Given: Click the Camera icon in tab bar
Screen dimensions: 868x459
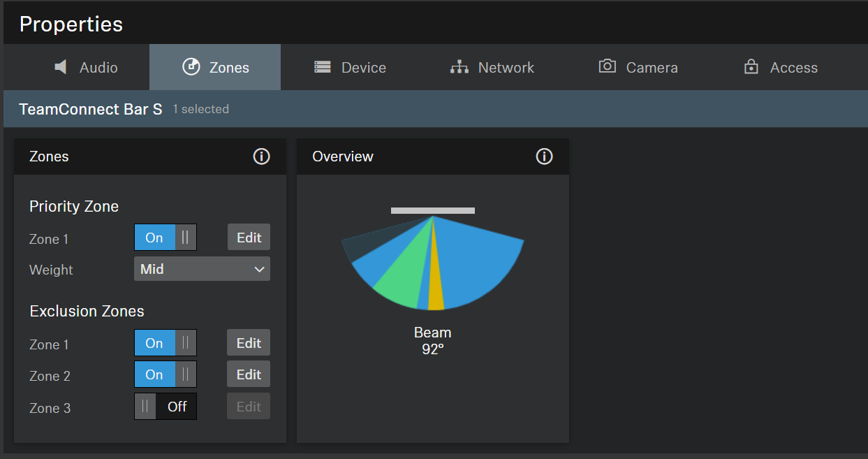Looking at the screenshot, I should click(x=607, y=66).
